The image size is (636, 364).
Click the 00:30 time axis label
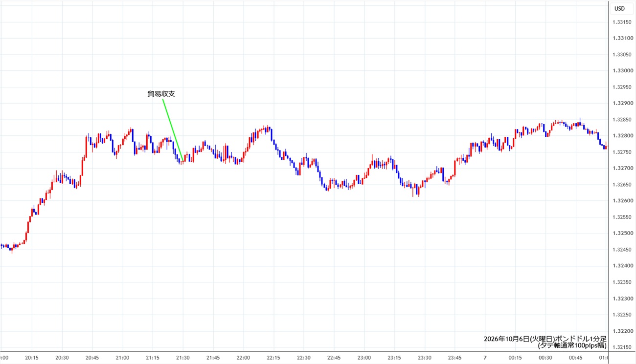pyautogui.click(x=545, y=358)
